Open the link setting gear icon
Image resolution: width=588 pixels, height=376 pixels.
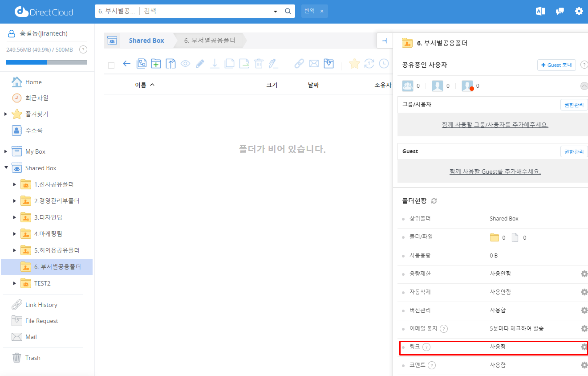584,347
